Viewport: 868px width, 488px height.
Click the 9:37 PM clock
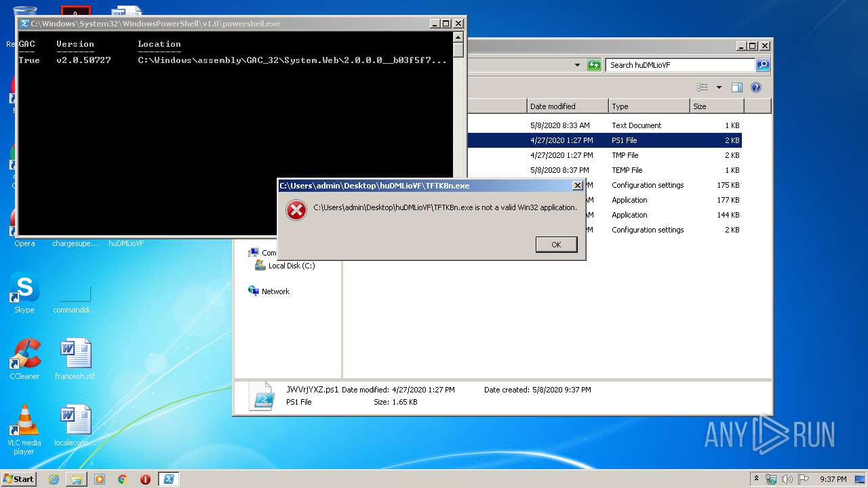833,479
